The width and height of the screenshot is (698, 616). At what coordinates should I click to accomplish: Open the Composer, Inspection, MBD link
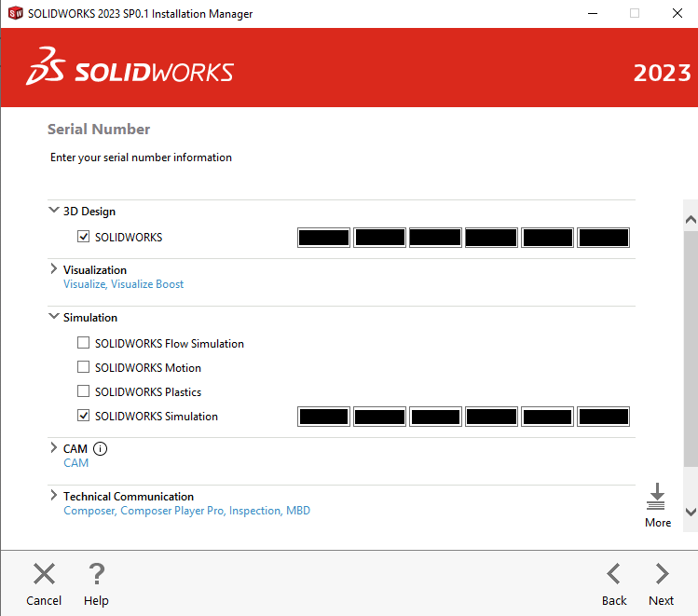(x=186, y=511)
